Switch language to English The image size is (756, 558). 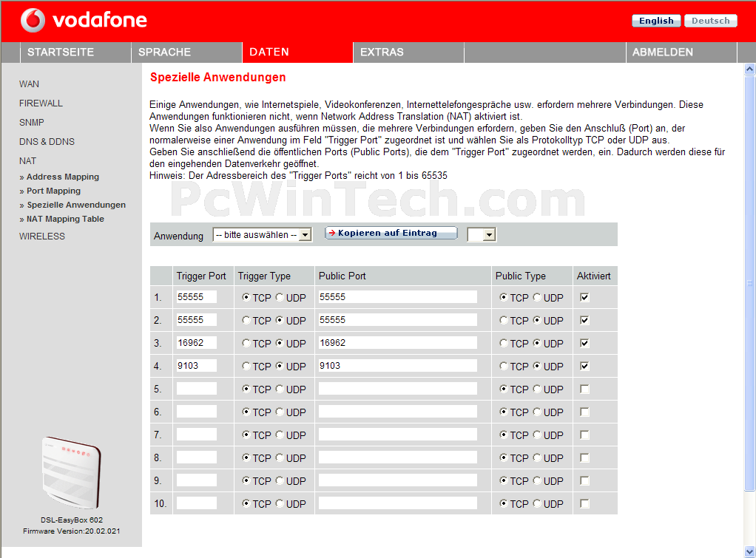tap(656, 21)
